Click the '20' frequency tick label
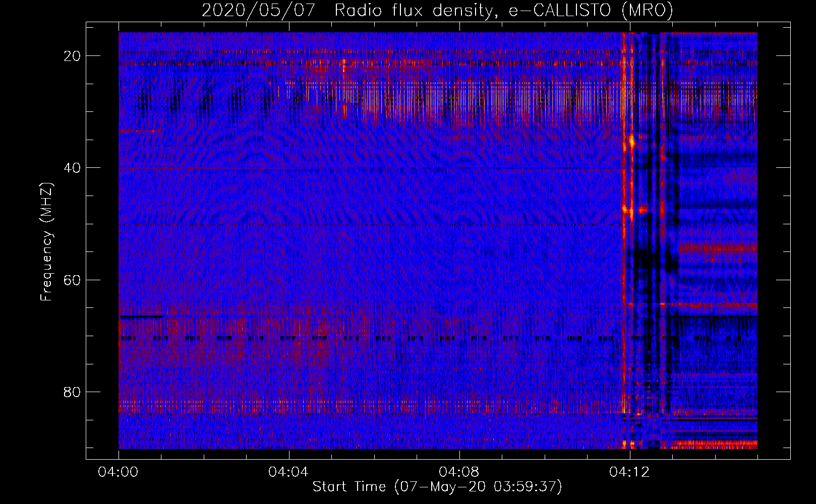The image size is (816, 504). click(x=72, y=56)
